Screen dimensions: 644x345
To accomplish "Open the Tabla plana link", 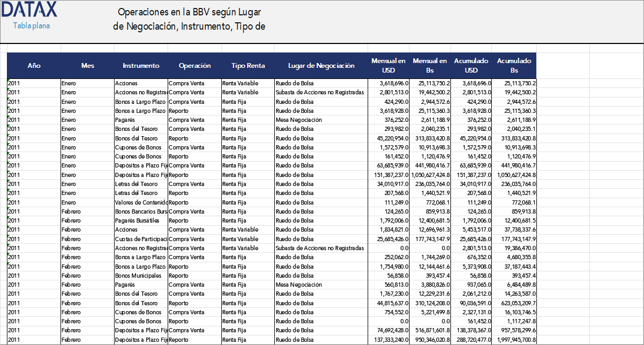I will (x=29, y=24).
